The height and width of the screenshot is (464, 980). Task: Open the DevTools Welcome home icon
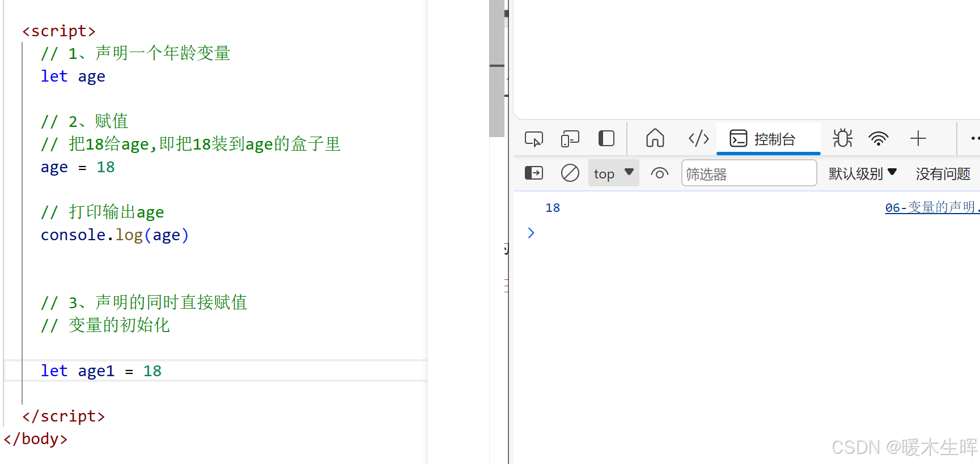click(655, 138)
